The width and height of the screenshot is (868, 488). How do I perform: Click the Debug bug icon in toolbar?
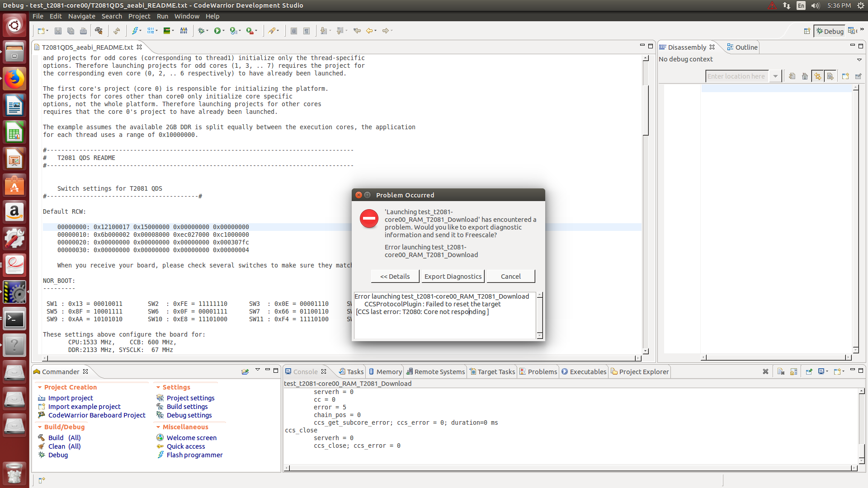coord(201,31)
